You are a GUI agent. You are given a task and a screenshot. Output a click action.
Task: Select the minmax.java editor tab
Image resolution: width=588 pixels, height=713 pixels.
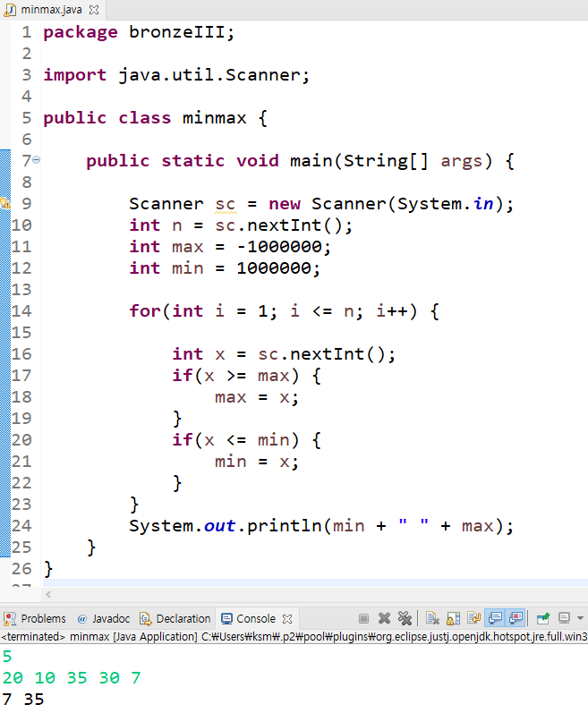51,10
